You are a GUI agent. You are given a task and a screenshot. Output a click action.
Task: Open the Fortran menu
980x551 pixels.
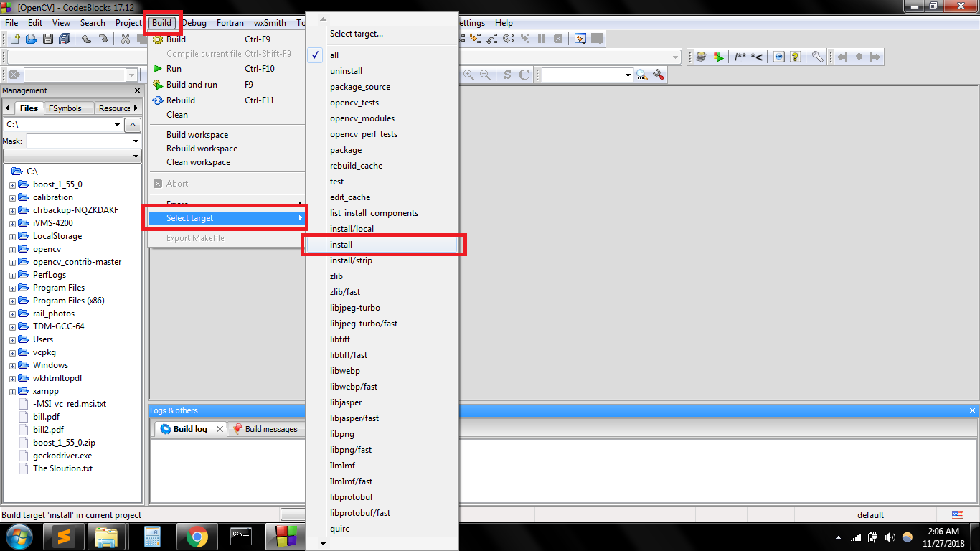[230, 23]
